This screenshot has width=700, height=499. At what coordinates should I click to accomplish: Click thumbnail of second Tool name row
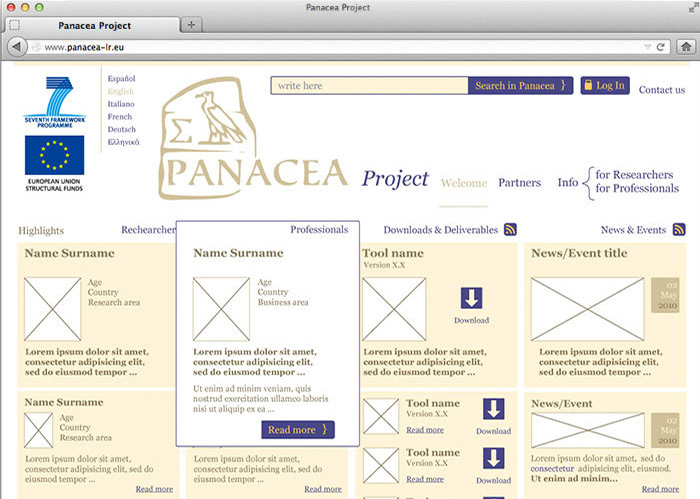pyautogui.click(x=381, y=416)
